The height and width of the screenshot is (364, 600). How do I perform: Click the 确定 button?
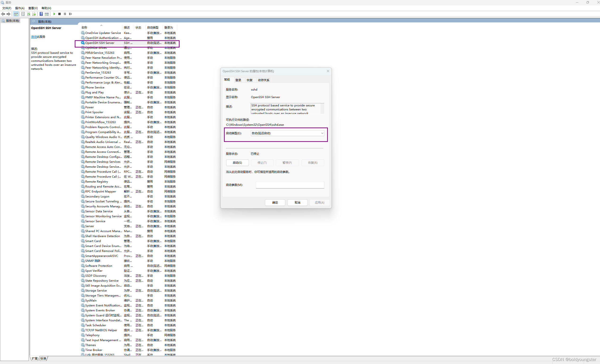pos(275,203)
